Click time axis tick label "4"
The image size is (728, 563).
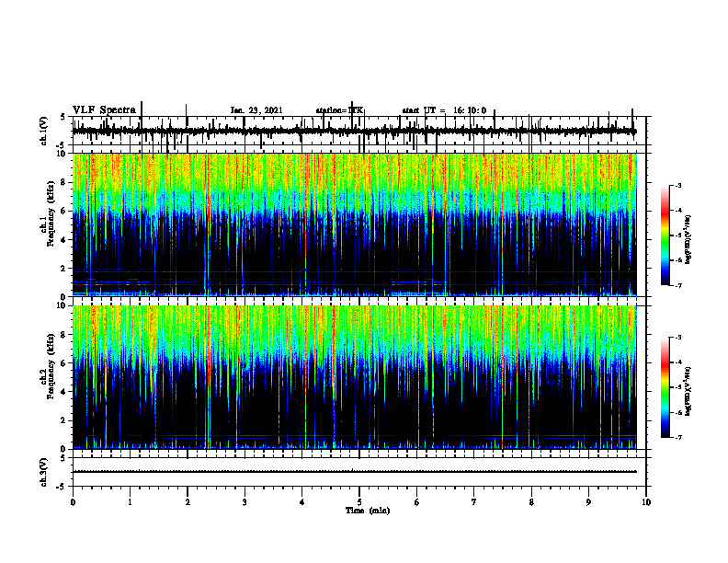point(302,502)
